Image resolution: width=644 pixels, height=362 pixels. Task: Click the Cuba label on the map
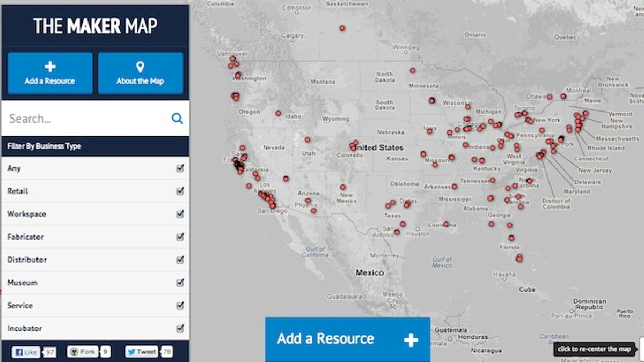tap(527, 290)
